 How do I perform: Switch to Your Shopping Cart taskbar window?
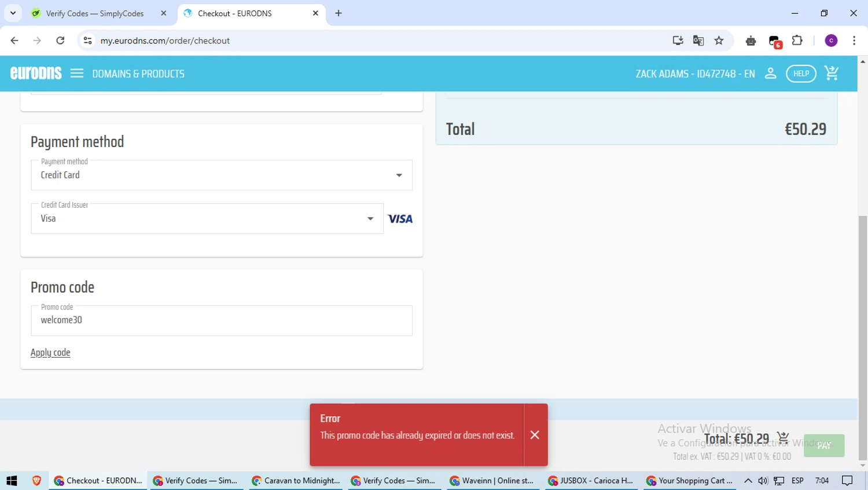(x=689, y=481)
